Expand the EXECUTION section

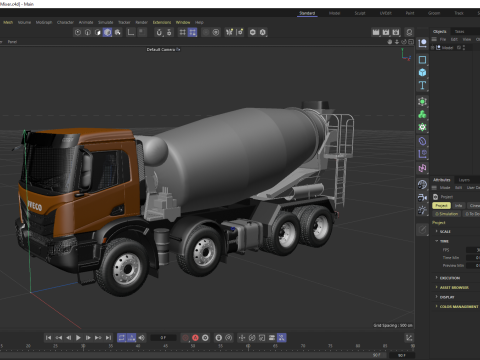click(x=437, y=278)
